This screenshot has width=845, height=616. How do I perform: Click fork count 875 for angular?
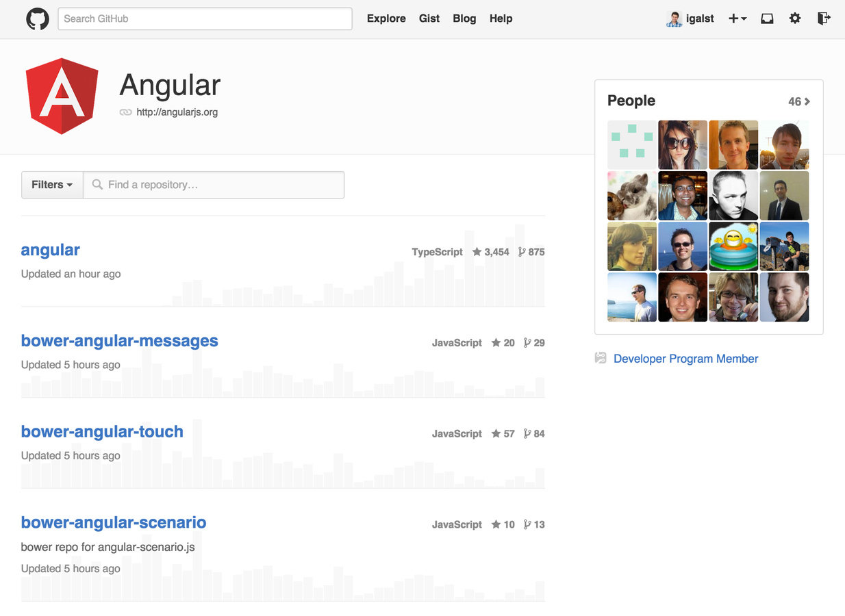pyautogui.click(x=531, y=252)
